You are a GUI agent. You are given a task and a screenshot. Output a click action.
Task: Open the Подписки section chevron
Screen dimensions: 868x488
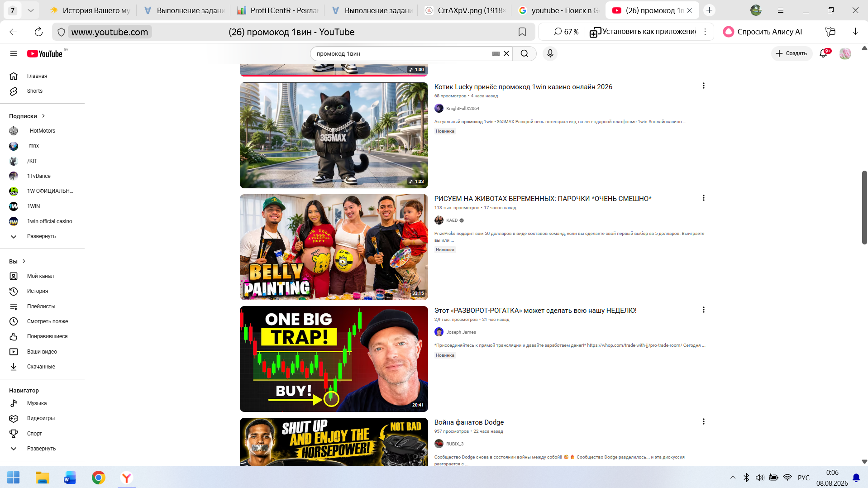(x=43, y=116)
